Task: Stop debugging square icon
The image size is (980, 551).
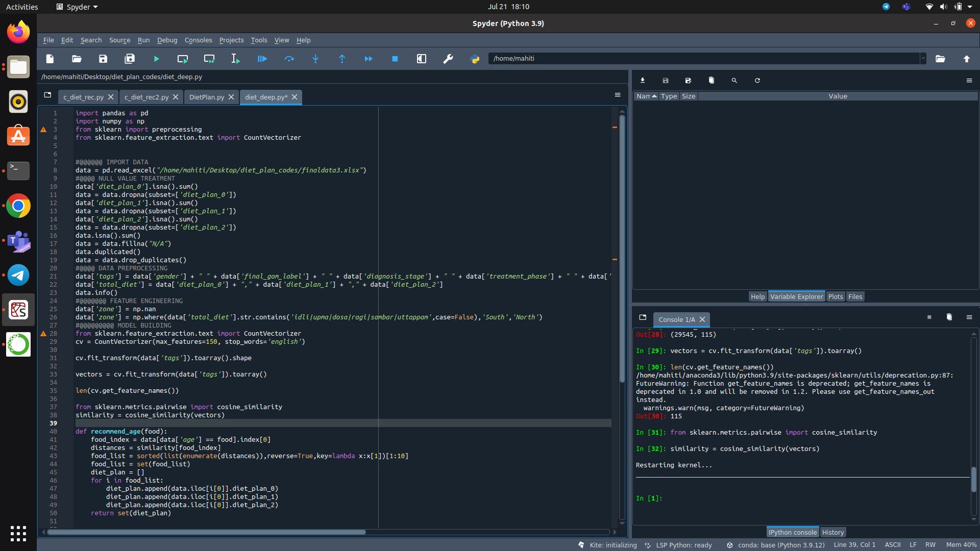Action: click(x=395, y=59)
